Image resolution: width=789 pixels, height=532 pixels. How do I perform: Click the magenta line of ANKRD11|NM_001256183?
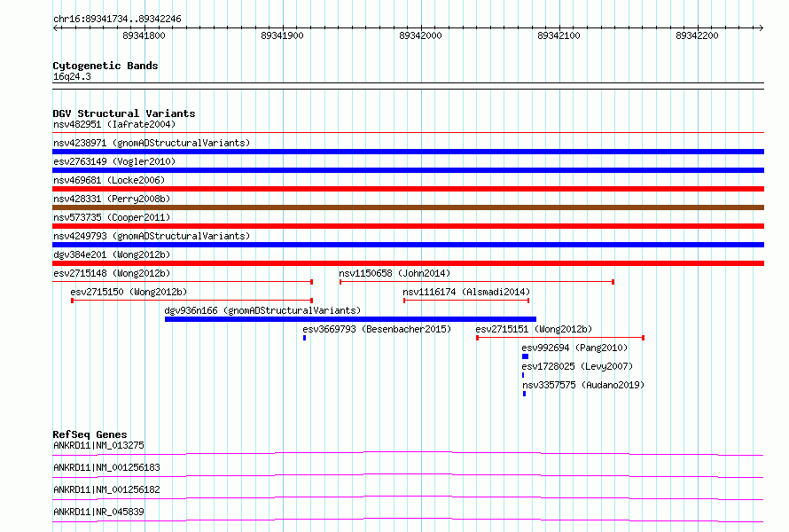[408, 475]
